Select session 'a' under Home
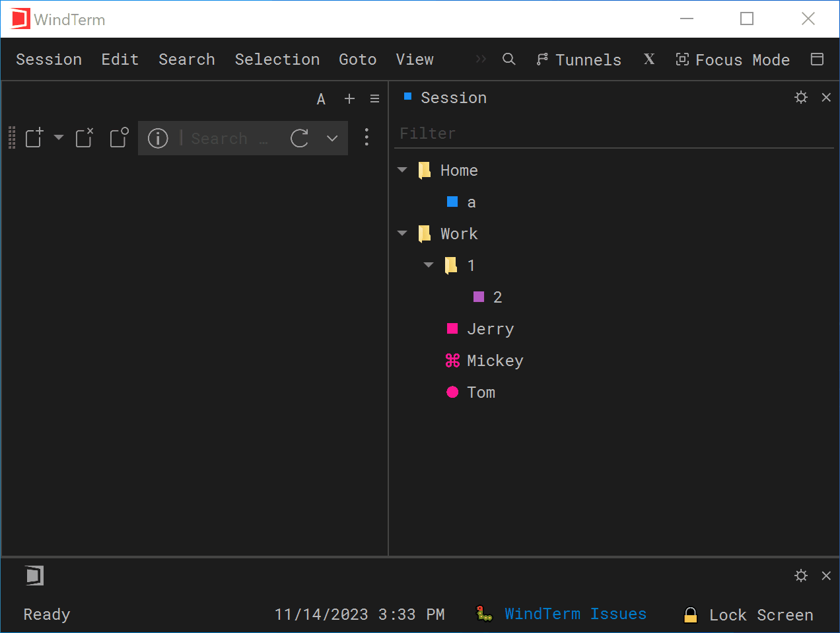 coord(472,202)
